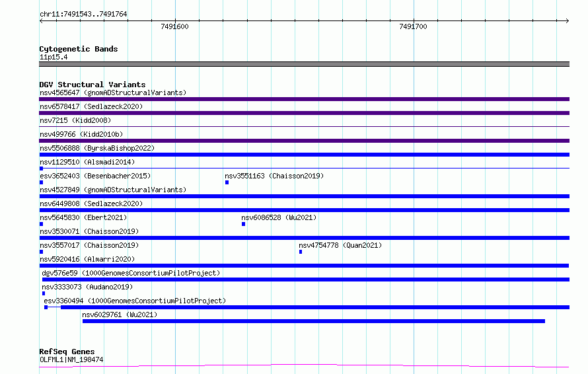The image size is (588, 374).
Task: Click the small blue marker under nsv6086528
Action: 243,224
